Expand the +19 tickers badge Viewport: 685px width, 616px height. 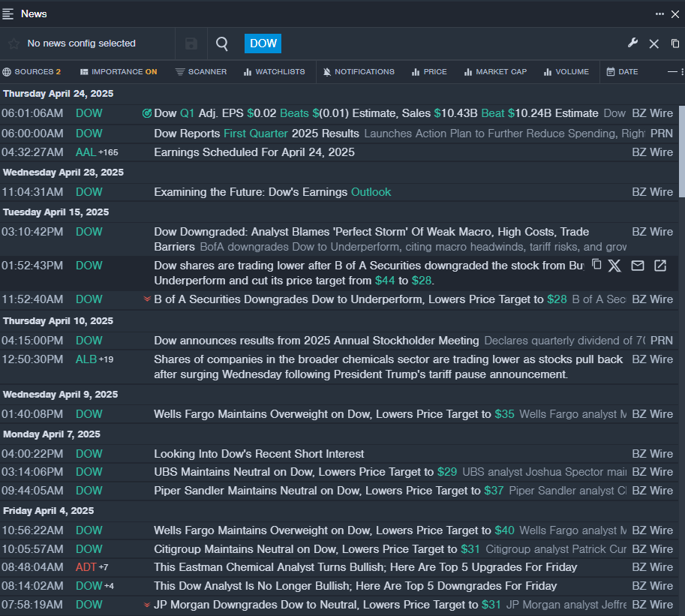click(x=106, y=359)
